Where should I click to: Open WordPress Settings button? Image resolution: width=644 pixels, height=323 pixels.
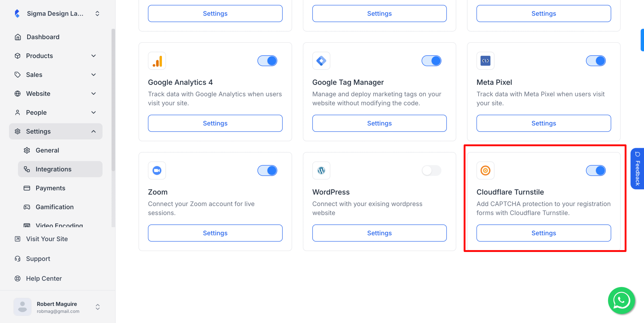(379, 233)
